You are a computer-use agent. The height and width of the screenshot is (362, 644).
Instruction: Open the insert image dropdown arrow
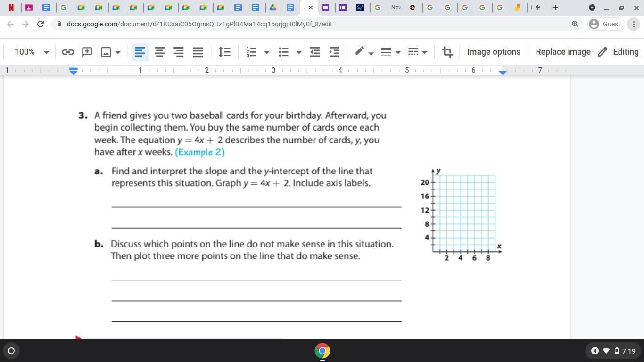(118, 52)
